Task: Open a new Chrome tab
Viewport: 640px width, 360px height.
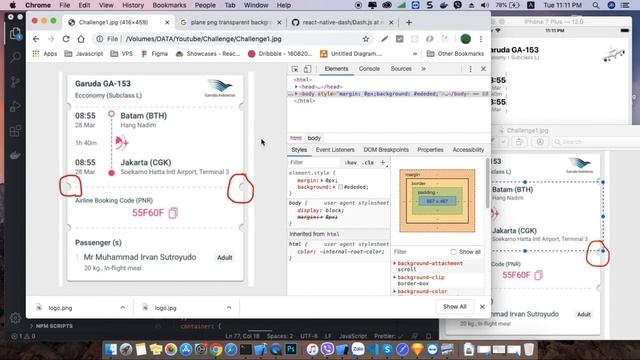Action: [409, 22]
